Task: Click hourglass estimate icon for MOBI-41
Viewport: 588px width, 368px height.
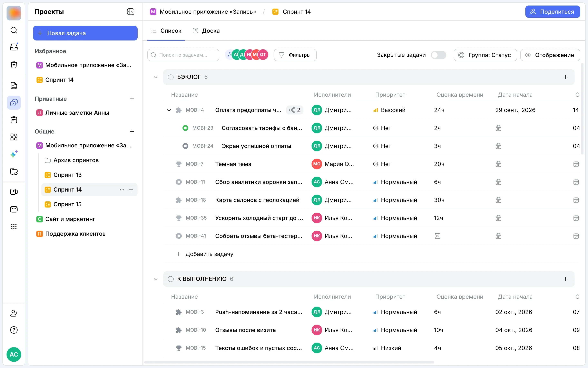Action: pyautogui.click(x=437, y=236)
